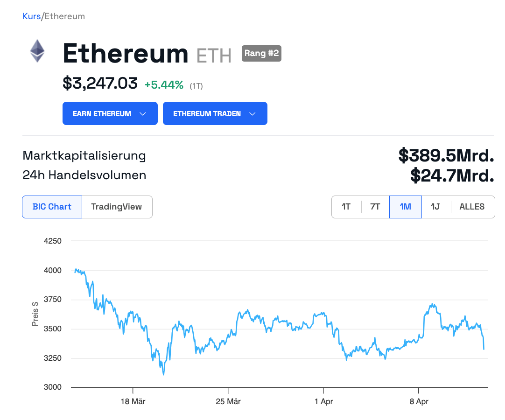The height and width of the screenshot is (420, 505).
Task: Show the ALLES time range
Action: click(472, 207)
